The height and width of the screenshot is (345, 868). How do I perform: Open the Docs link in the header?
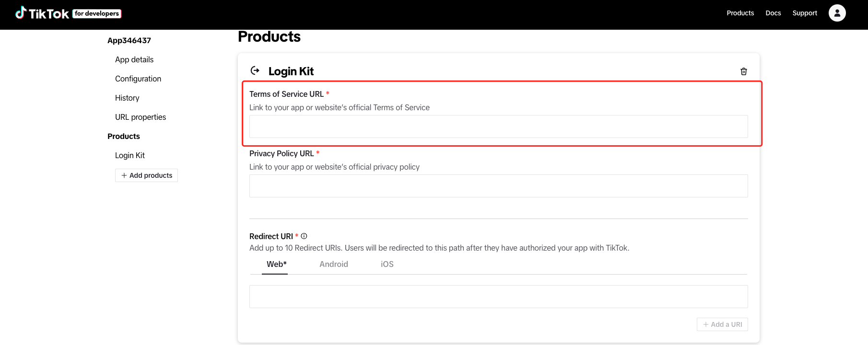point(773,13)
